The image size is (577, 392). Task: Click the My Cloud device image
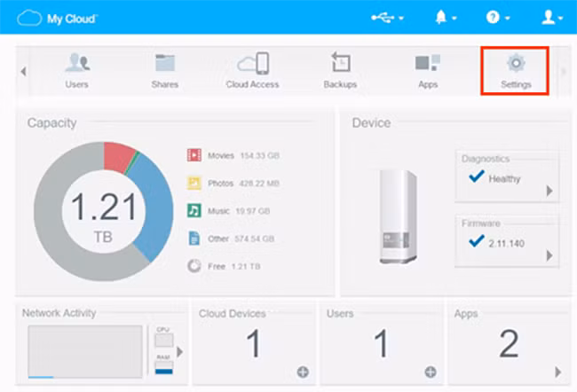(399, 216)
